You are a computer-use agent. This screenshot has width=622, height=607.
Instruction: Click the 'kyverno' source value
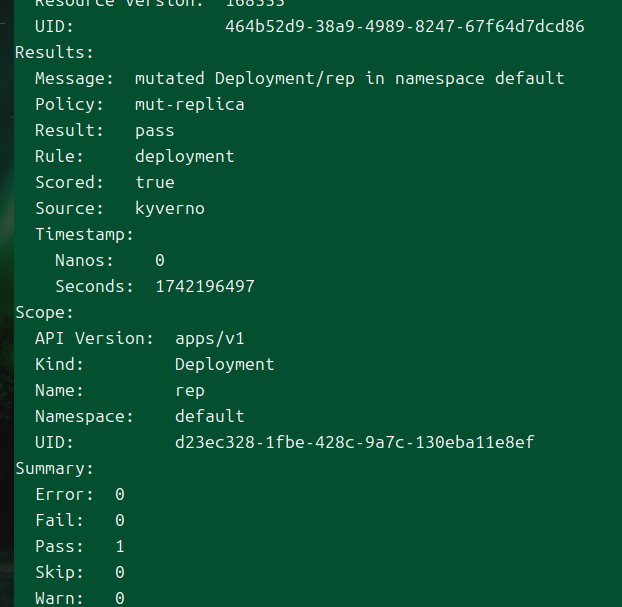(170, 209)
